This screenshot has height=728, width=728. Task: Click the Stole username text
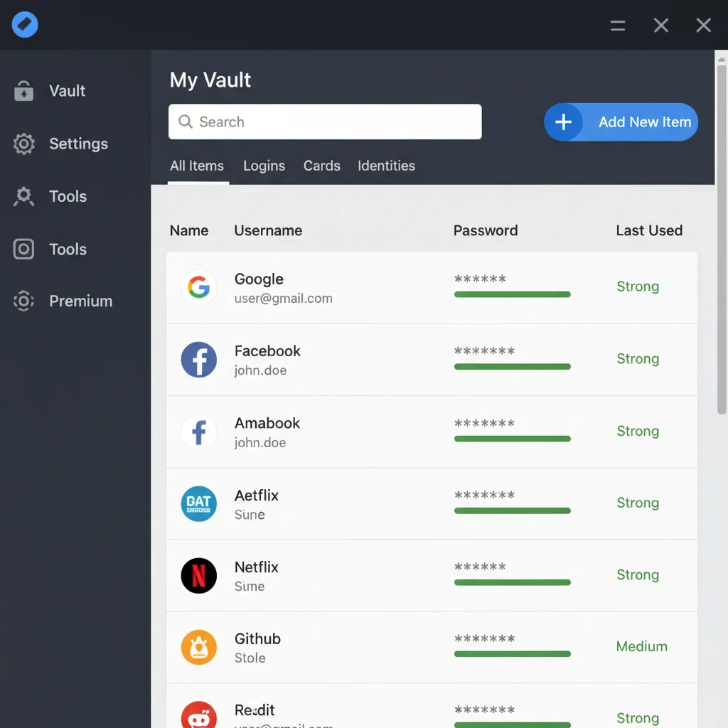[250, 658]
